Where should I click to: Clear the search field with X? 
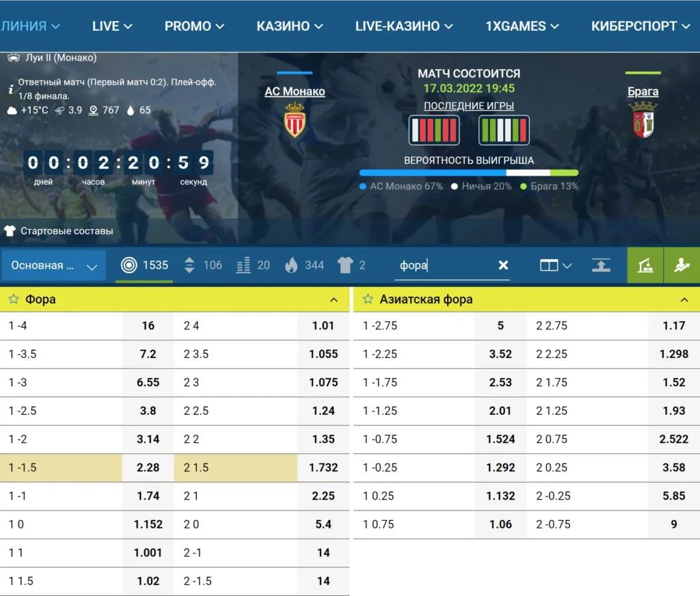tap(503, 265)
